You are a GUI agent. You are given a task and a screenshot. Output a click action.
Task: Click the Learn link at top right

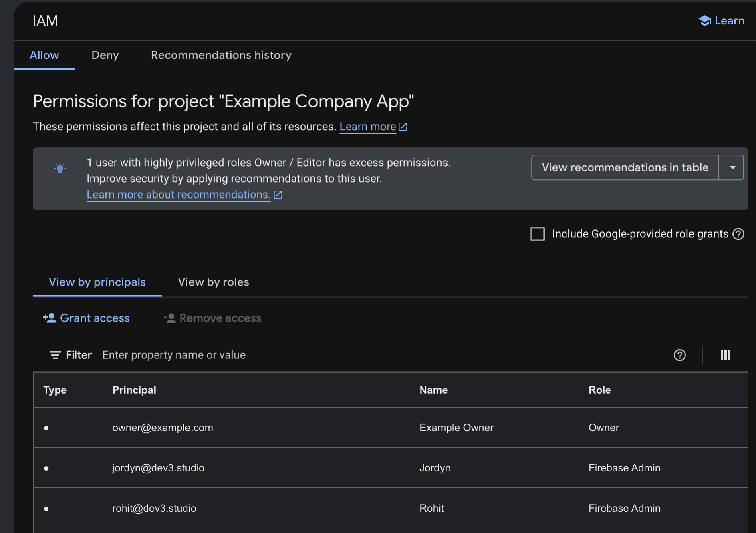point(722,21)
